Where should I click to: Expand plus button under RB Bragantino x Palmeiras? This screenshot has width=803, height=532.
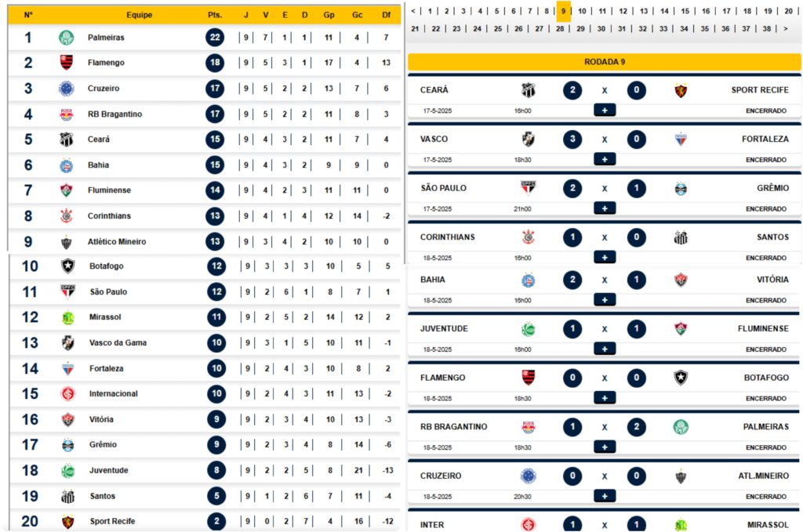pyautogui.click(x=605, y=447)
